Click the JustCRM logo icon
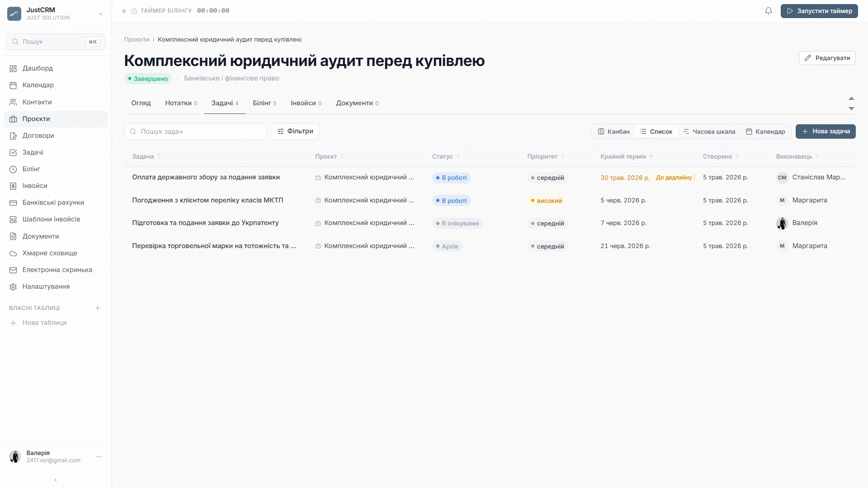 14,14
